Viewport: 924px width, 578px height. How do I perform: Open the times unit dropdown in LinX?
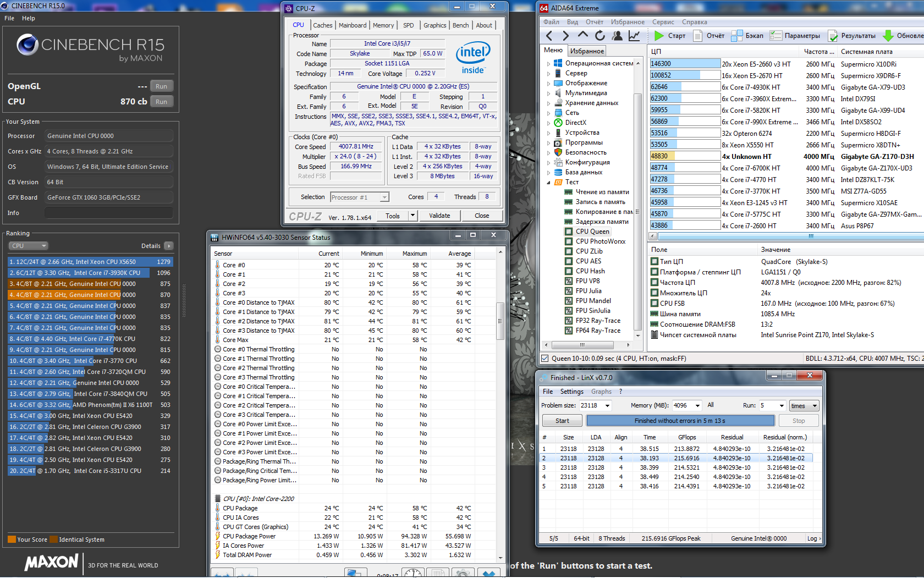(804, 405)
